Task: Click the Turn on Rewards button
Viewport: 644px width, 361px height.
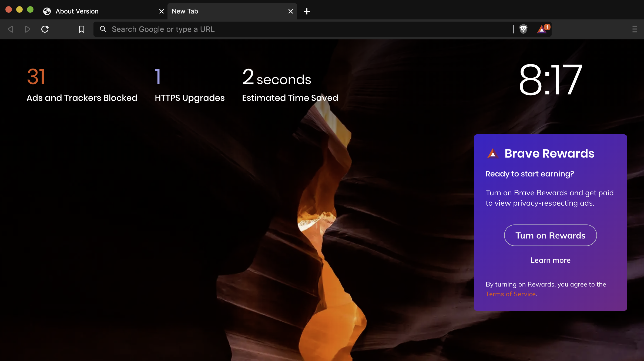Action: 550,235
